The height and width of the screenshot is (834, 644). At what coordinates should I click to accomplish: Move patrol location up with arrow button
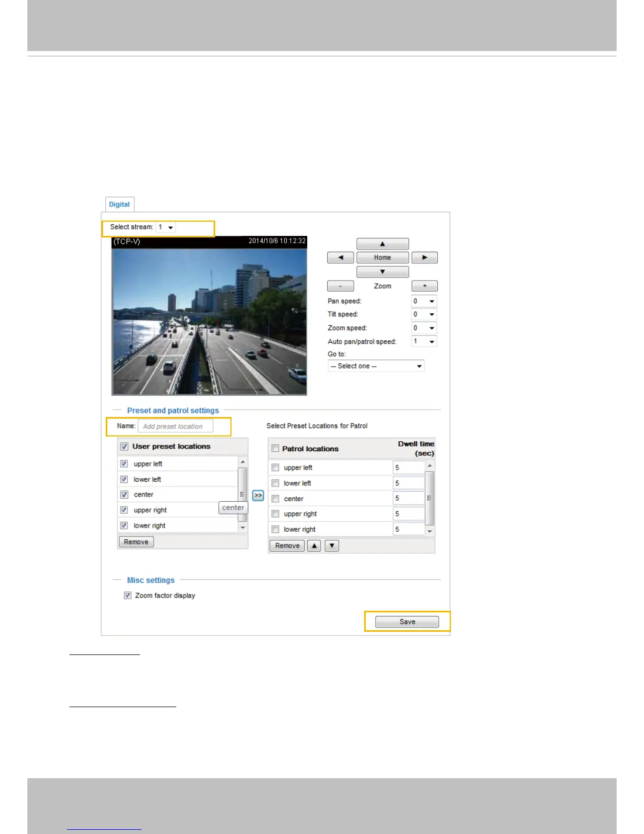314,545
